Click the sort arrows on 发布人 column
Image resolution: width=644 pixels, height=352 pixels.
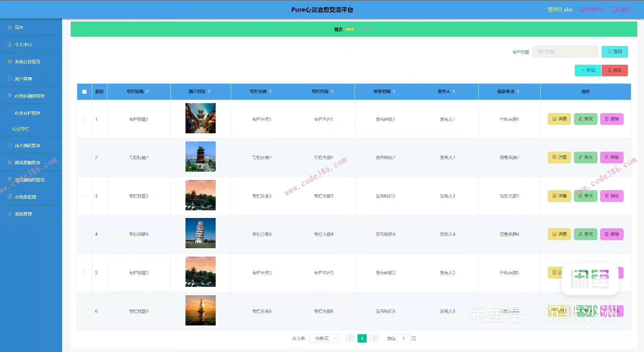(454, 91)
